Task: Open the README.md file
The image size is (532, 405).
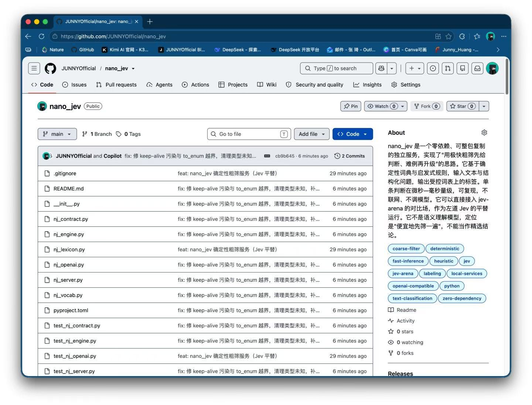Action: [69, 189]
